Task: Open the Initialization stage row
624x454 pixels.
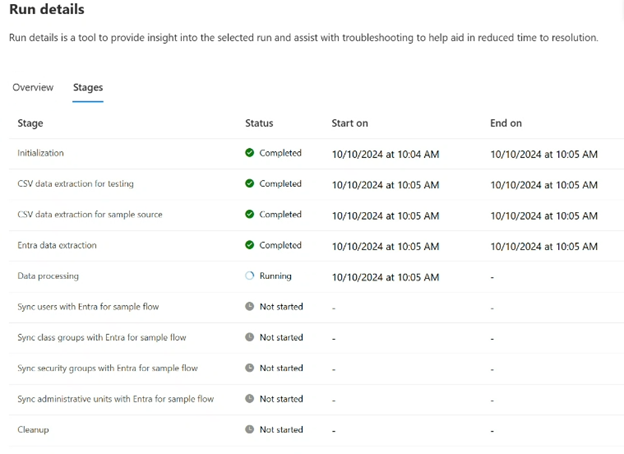Action: tap(316, 154)
